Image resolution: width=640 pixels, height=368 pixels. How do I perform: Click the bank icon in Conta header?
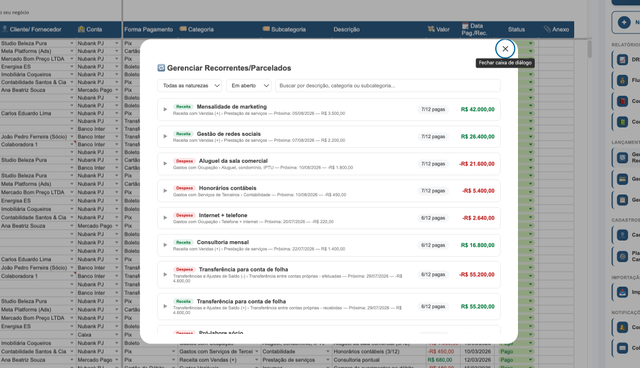[81, 29]
